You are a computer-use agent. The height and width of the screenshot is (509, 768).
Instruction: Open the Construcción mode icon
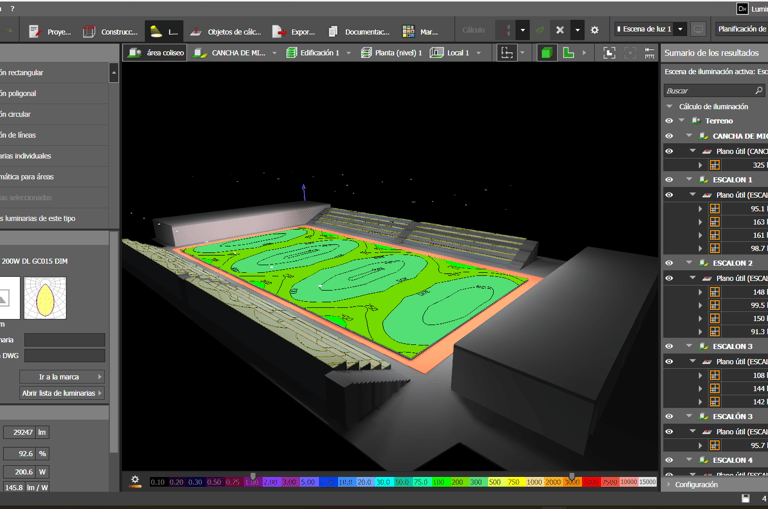click(x=89, y=32)
